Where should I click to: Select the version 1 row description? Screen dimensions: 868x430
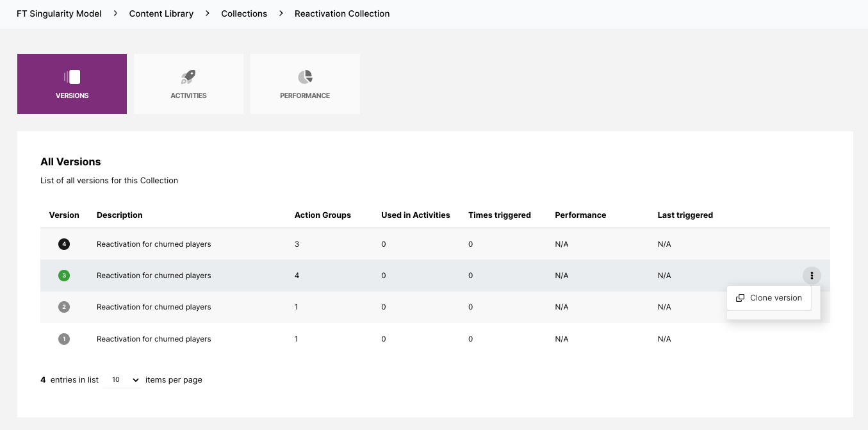154,339
